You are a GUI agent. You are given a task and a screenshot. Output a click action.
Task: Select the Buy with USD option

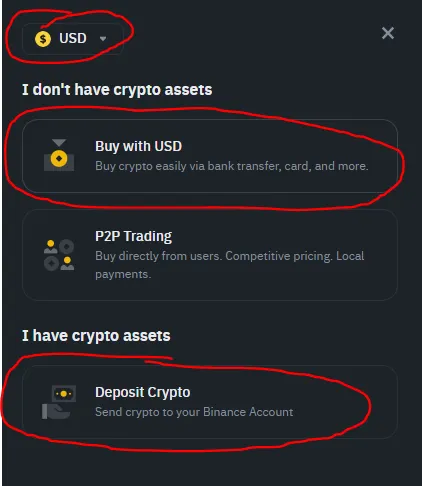pos(210,156)
